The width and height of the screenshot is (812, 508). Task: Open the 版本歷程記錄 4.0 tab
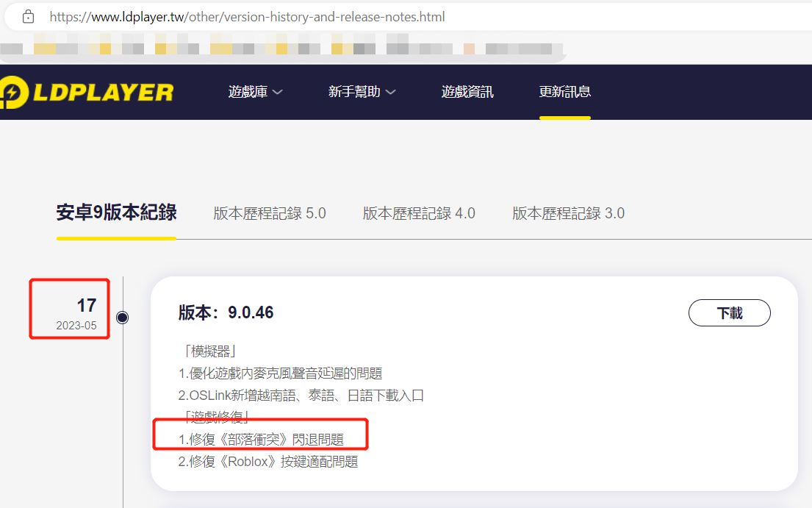pyautogui.click(x=419, y=213)
